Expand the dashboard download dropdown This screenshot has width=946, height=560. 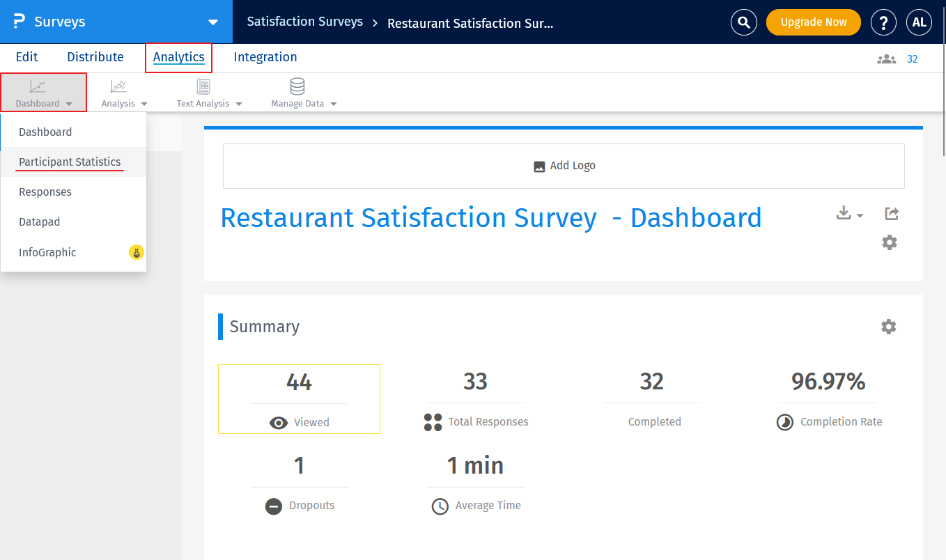pyautogui.click(x=849, y=214)
